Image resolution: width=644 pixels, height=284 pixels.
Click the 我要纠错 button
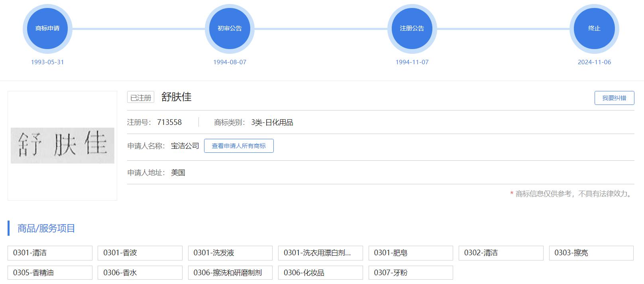614,98
